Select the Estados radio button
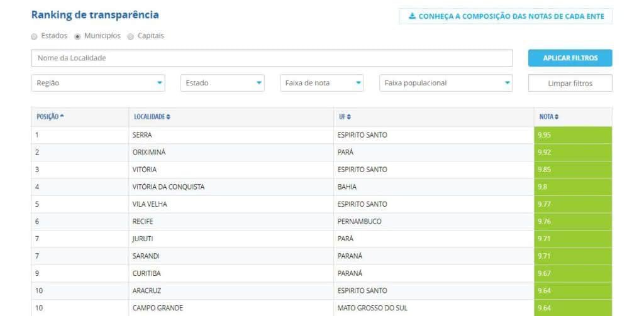Image resolution: width=644 pixels, height=316 pixels. pyautogui.click(x=34, y=36)
